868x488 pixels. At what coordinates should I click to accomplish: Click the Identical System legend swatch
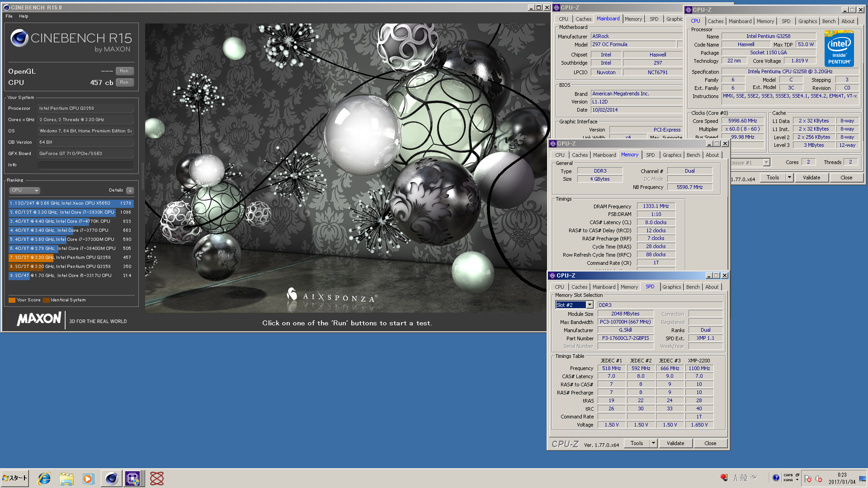46,300
